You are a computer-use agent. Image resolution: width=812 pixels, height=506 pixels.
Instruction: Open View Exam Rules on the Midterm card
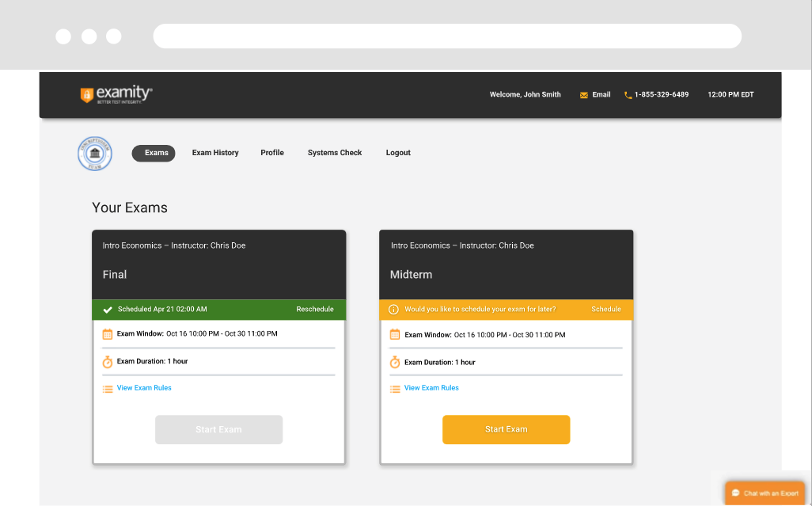[x=431, y=388]
